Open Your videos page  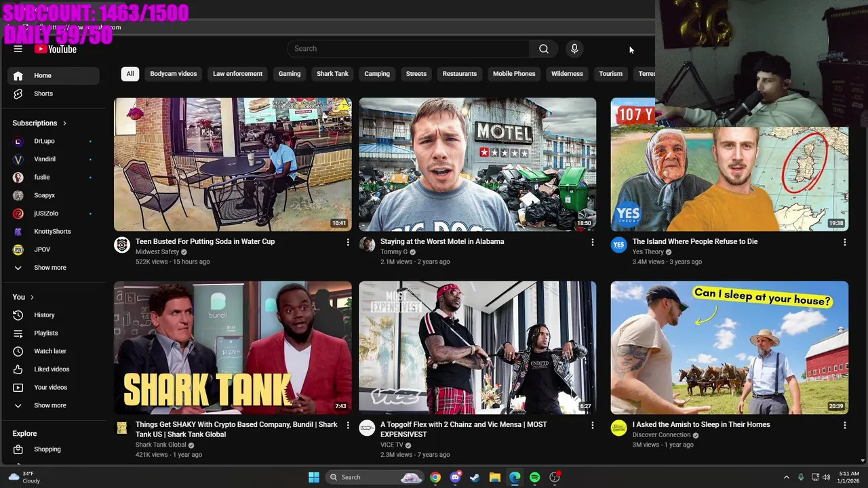tap(54, 387)
